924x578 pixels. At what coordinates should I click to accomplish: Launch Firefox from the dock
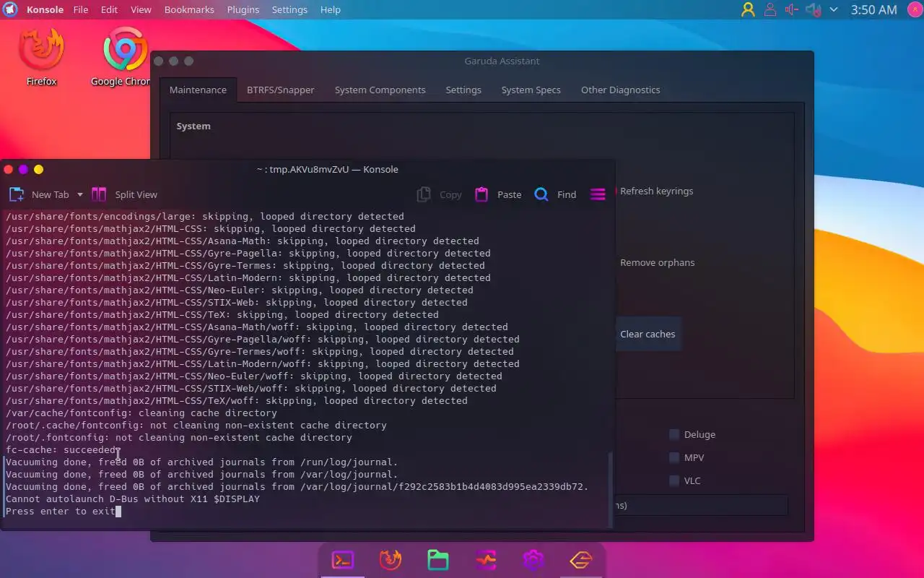(391, 560)
